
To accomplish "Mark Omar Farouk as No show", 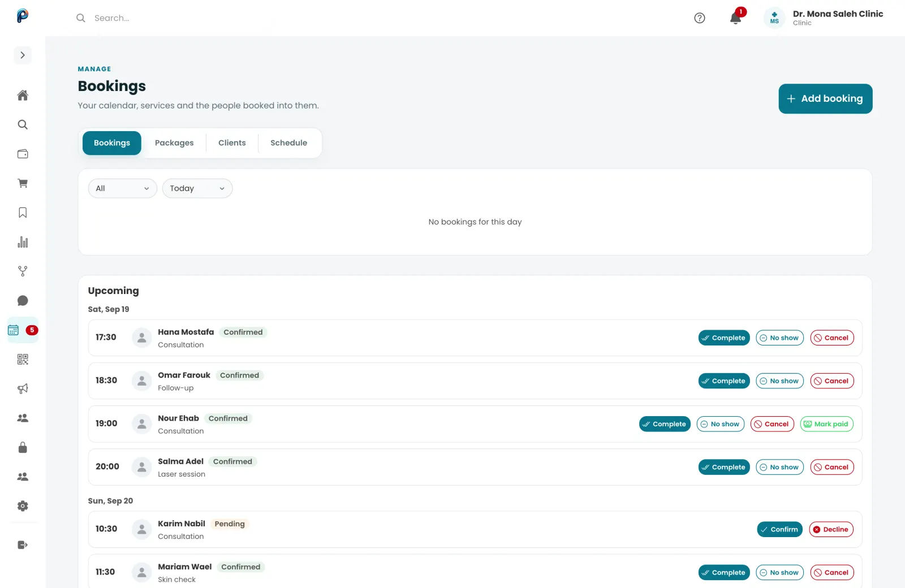I will coord(779,381).
